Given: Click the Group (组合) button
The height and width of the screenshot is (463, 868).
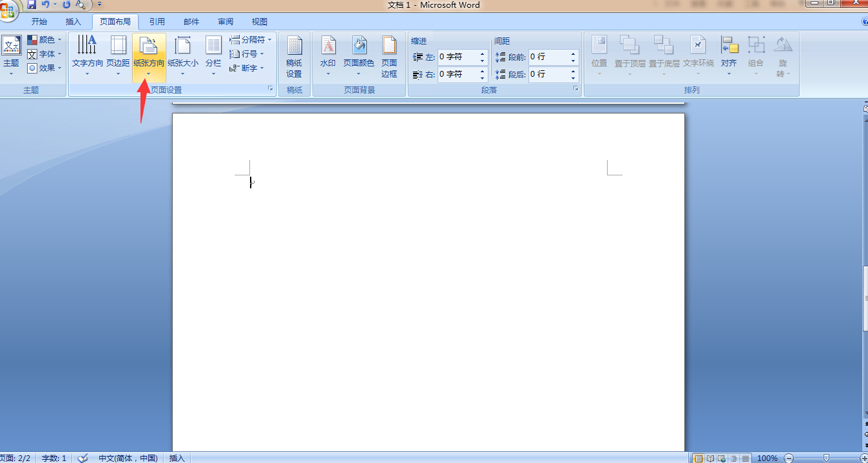Looking at the screenshot, I should (756, 56).
